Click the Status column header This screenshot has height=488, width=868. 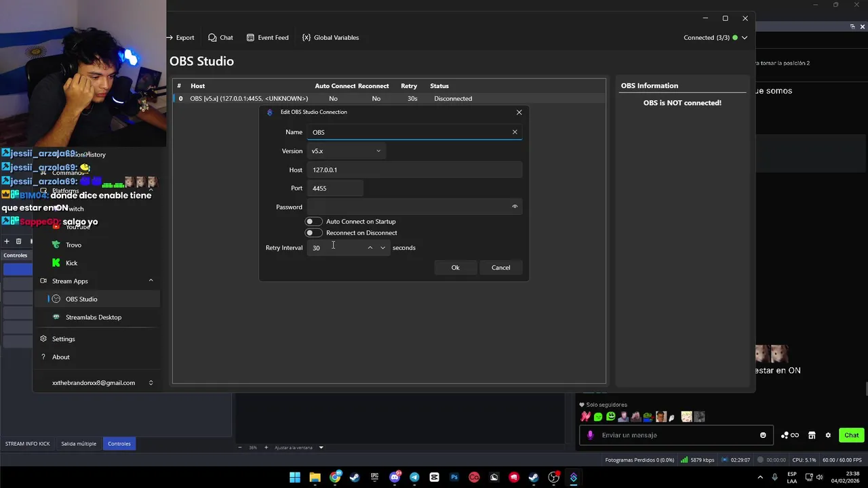point(439,86)
